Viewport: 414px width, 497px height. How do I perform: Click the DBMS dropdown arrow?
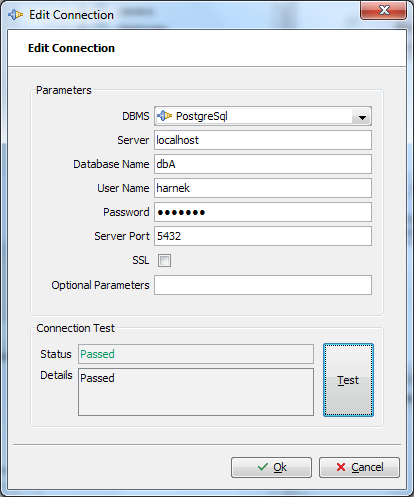[362, 117]
